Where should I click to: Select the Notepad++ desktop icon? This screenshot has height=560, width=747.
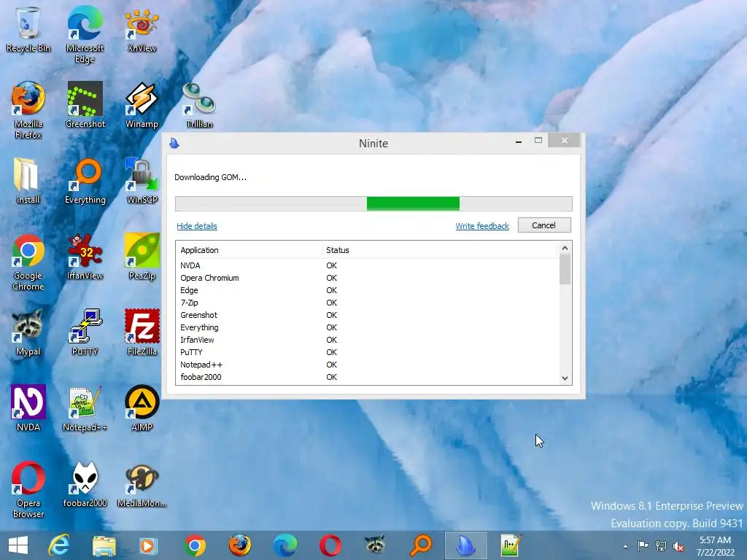coord(85,408)
